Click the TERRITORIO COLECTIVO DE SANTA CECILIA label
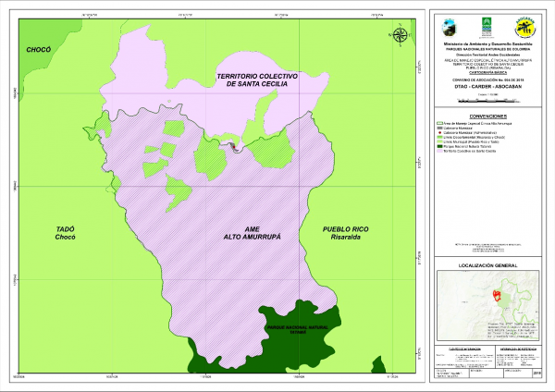Viewport: 555px width, 392px height. tap(257, 80)
